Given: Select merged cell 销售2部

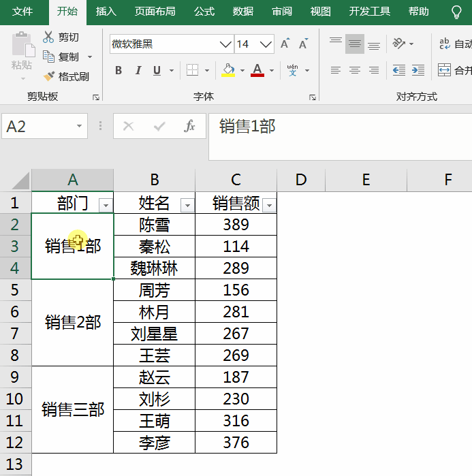Looking at the screenshot, I should point(73,322).
